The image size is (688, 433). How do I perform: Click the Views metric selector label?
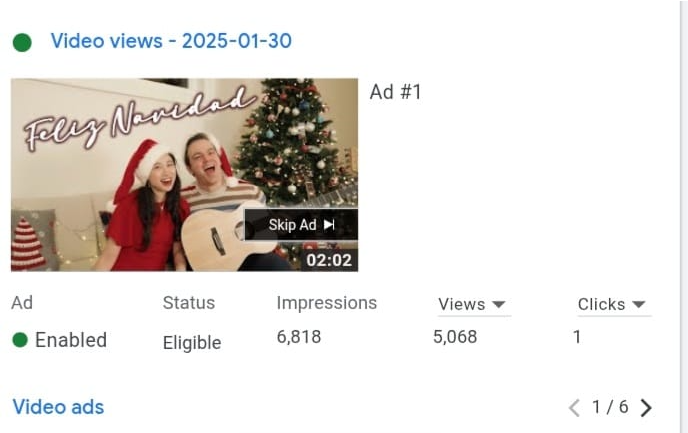[462, 304]
